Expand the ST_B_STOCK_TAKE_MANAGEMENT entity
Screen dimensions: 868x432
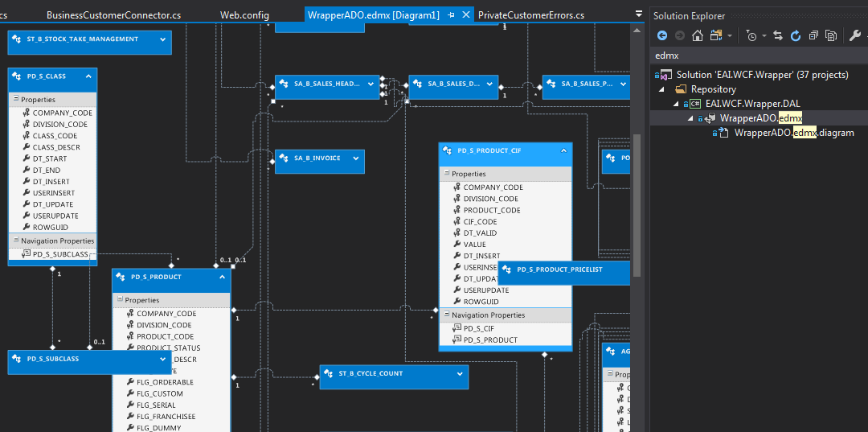click(163, 39)
